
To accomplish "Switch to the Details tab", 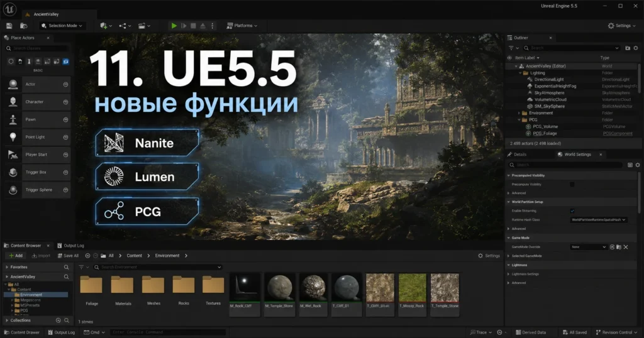I will [x=517, y=155].
